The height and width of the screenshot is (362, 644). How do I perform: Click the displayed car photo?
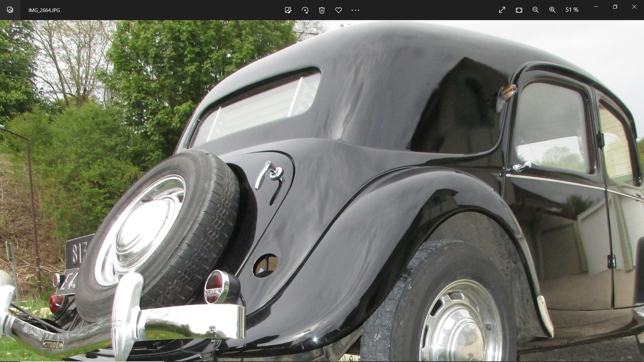322,191
